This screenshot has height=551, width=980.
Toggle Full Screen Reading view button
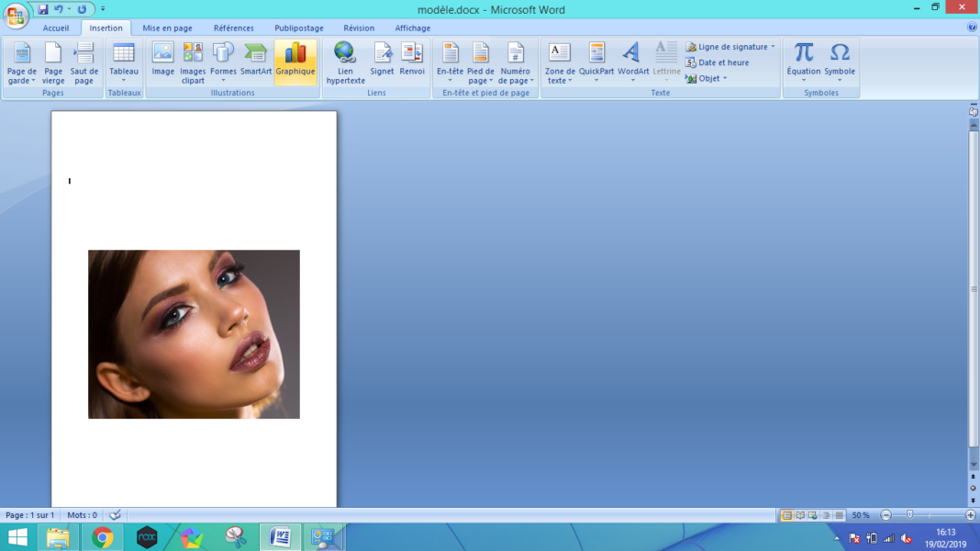pyautogui.click(x=800, y=515)
